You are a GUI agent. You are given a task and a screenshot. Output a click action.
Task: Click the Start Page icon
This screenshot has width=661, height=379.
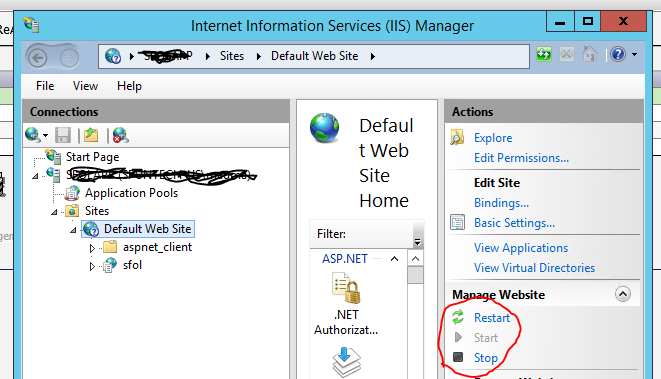(x=53, y=156)
